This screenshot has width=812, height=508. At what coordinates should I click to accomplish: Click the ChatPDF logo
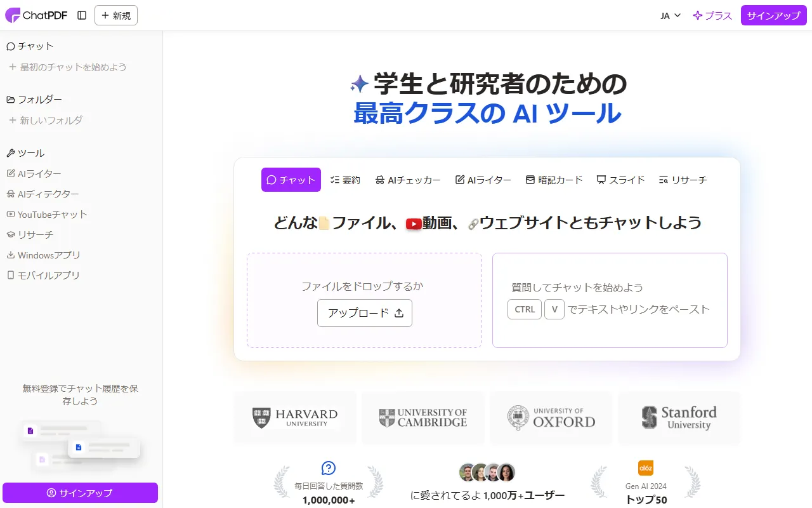[36, 15]
